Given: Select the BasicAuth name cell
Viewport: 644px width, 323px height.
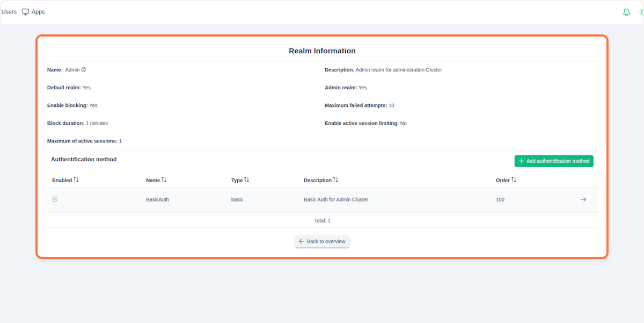Looking at the screenshot, I should [x=157, y=199].
